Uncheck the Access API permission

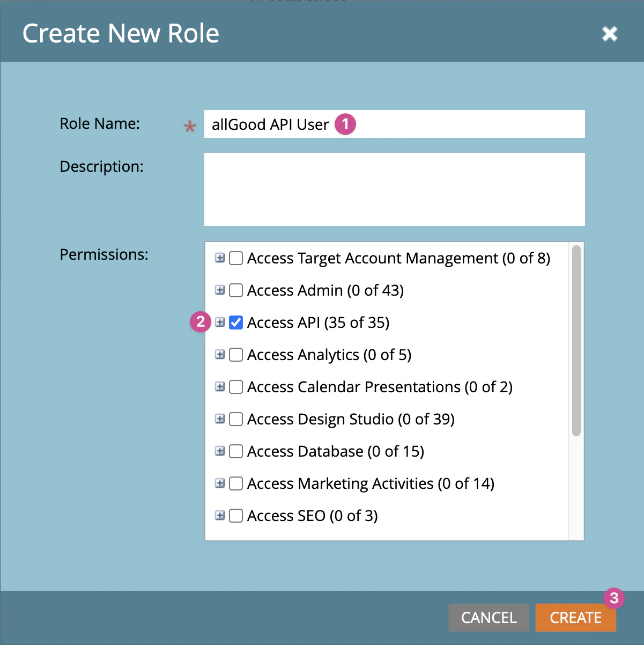(236, 322)
